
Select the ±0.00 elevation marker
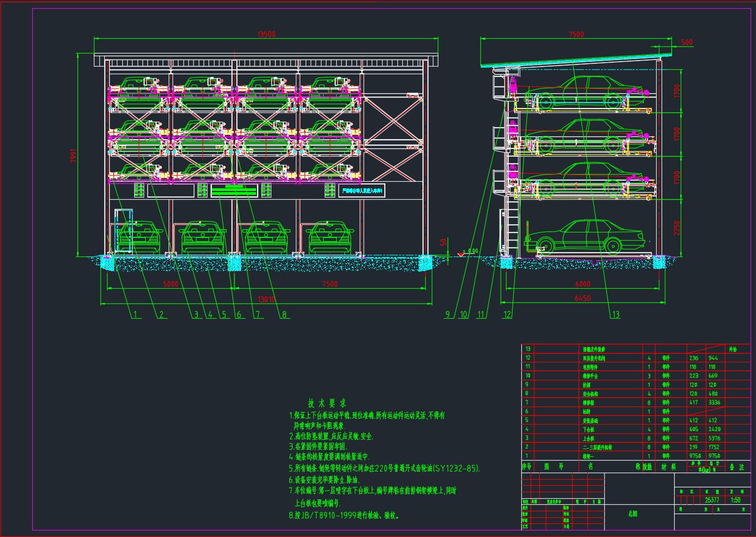(471, 251)
